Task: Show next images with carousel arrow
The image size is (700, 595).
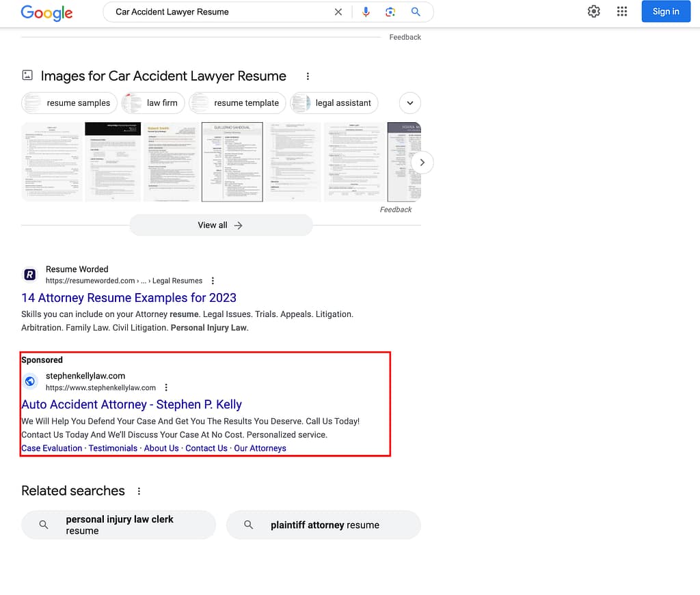Action: [422, 163]
